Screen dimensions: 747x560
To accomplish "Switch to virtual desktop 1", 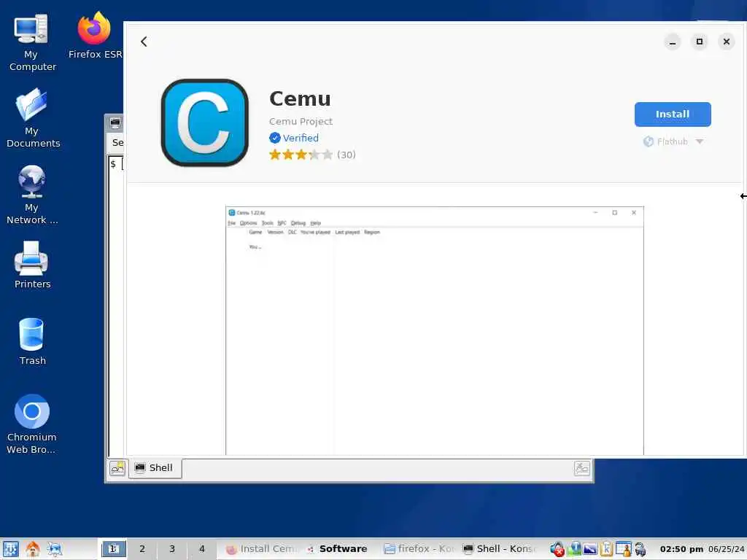I will (x=113, y=549).
